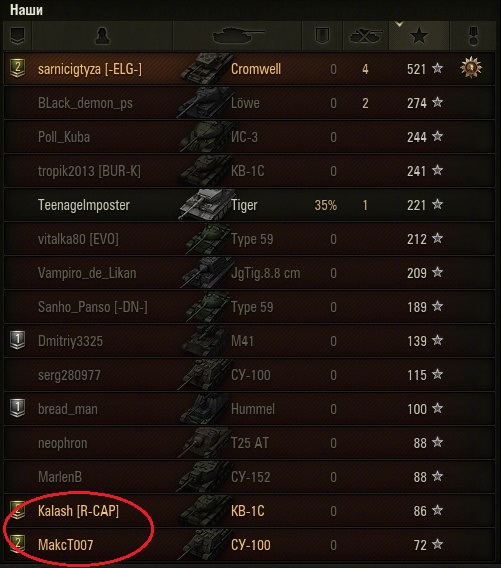Click platoon 2 badge beside sarnicigtyza
Screen dimensions: 501x568
tap(17, 68)
